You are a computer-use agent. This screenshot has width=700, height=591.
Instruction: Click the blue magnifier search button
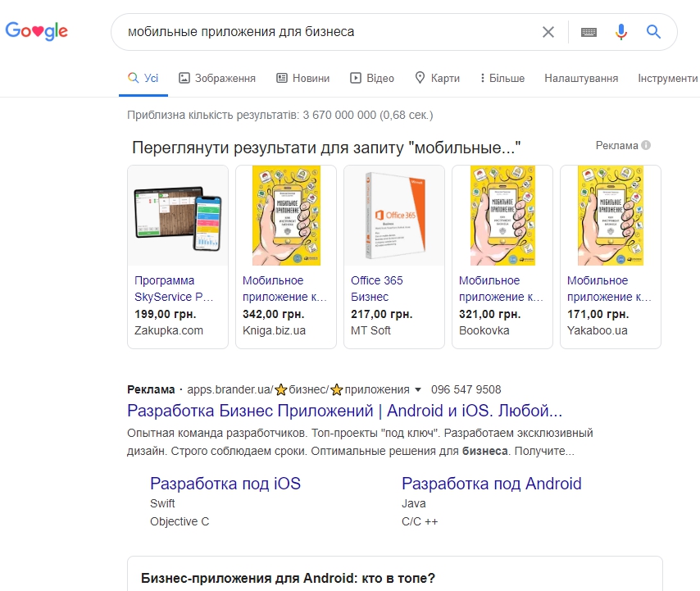pos(653,32)
